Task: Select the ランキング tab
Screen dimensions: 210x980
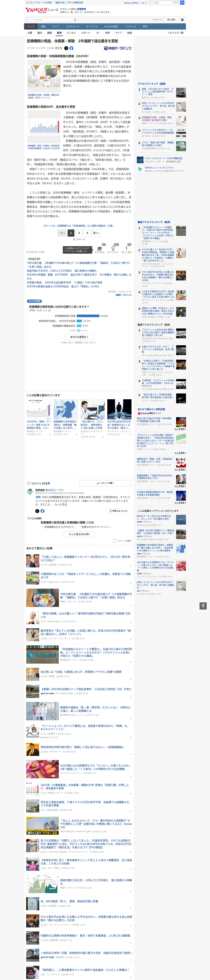Action: (130, 27)
